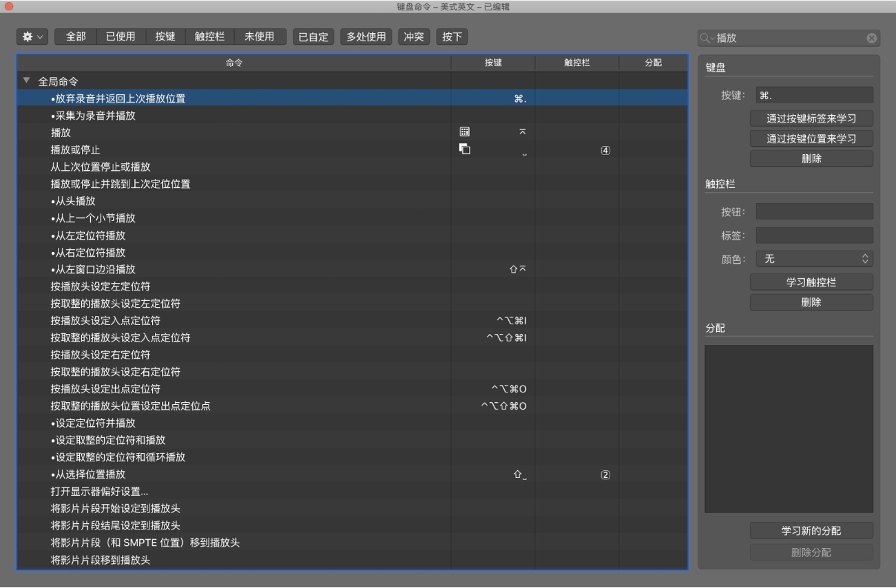The image size is (896, 588).
Task: Enable 通过按键标签来学习
Action: pyautogui.click(x=811, y=118)
